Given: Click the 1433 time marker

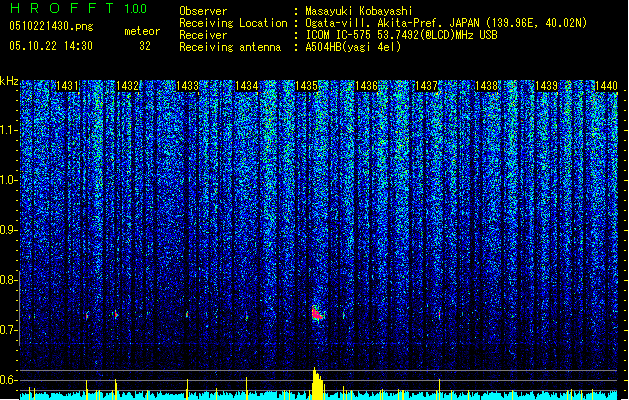Looking at the screenshot, I should [187, 86].
